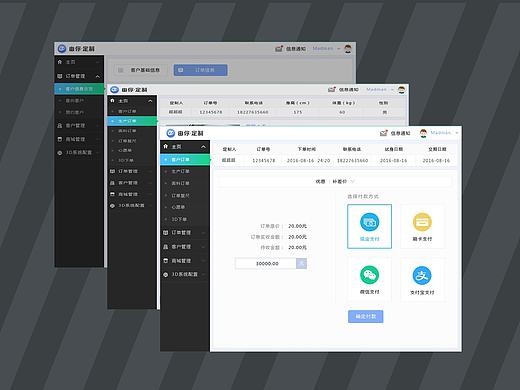
Task: Open the Madman dropdown in the middle window
Action: coord(392,90)
